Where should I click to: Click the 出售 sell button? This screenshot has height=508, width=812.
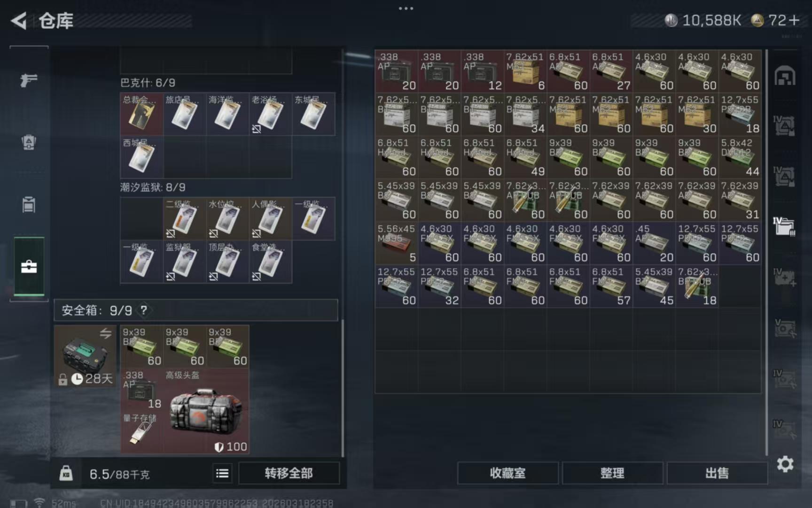(717, 473)
